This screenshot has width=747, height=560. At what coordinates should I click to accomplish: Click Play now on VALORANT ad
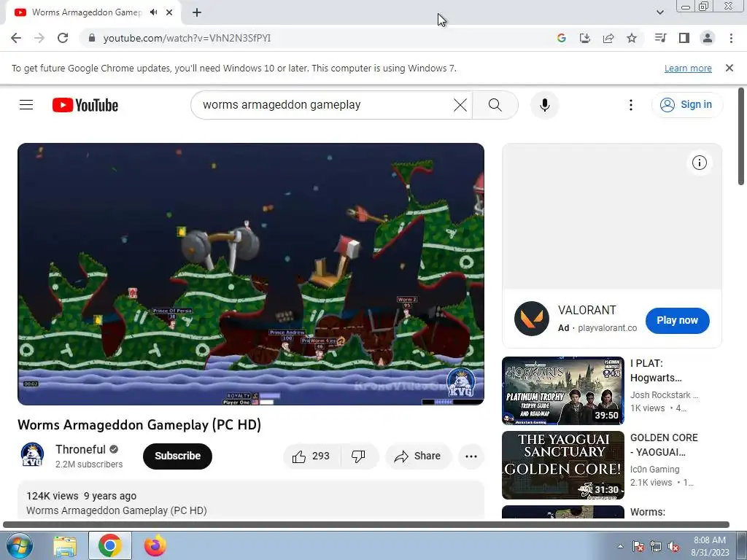(677, 321)
